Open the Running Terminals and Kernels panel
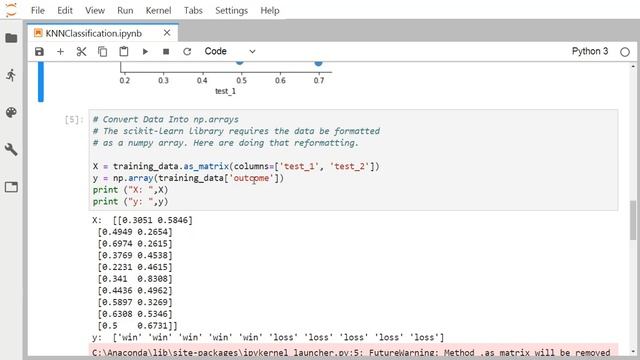640x360 pixels. pos(11,75)
